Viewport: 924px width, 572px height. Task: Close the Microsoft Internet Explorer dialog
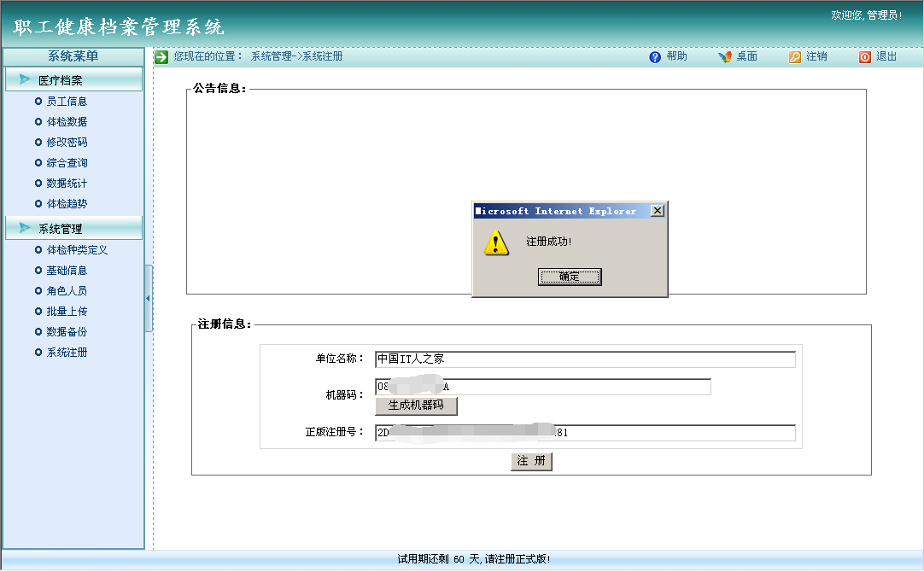pos(658,211)
